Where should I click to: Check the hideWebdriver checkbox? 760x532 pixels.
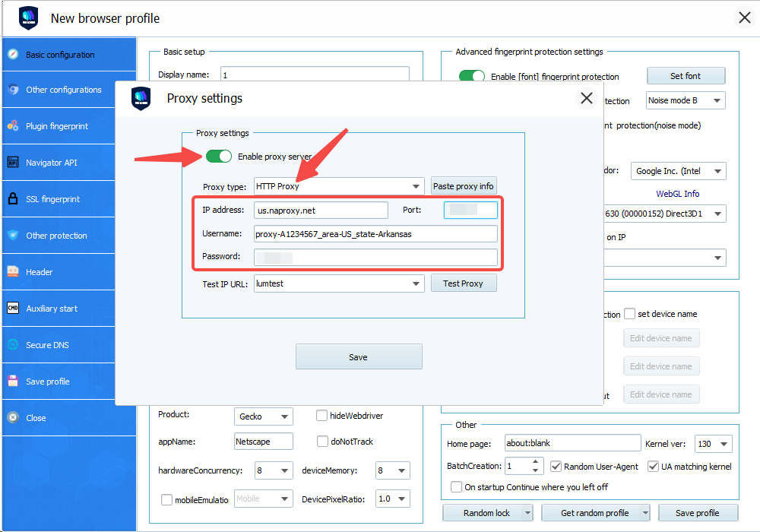coord(322,416)
